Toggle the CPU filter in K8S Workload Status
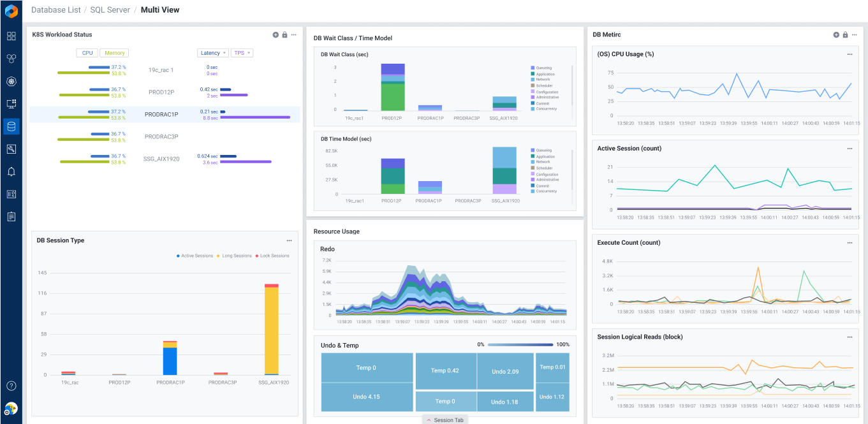Screen dimensions: 868x424 (87, 53)
